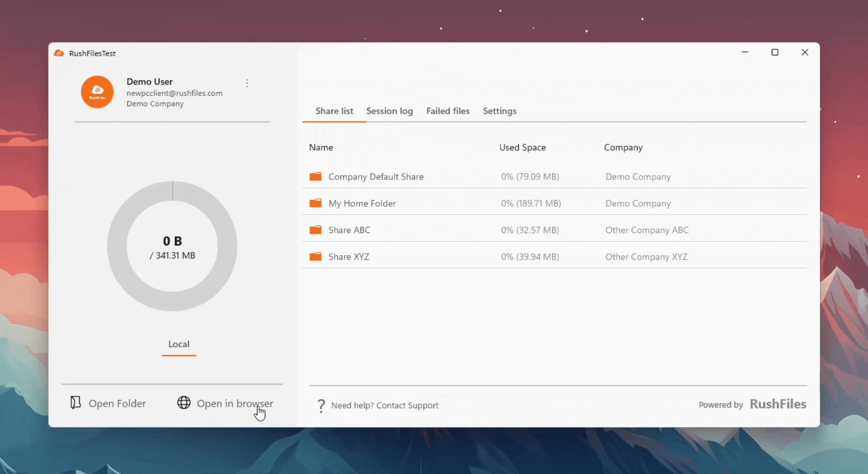Click the Company Default Share folder icon
868x474 pixels.
click(x=315, y=176)
